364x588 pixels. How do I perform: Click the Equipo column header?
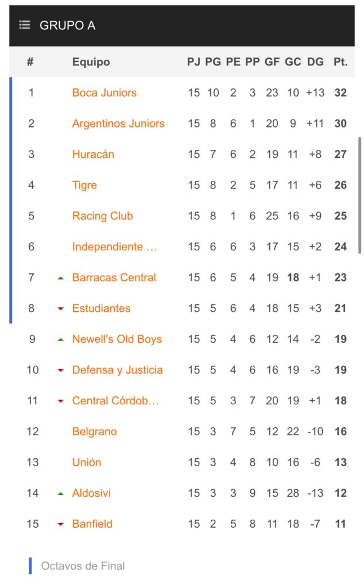click(x=91, y=62)
